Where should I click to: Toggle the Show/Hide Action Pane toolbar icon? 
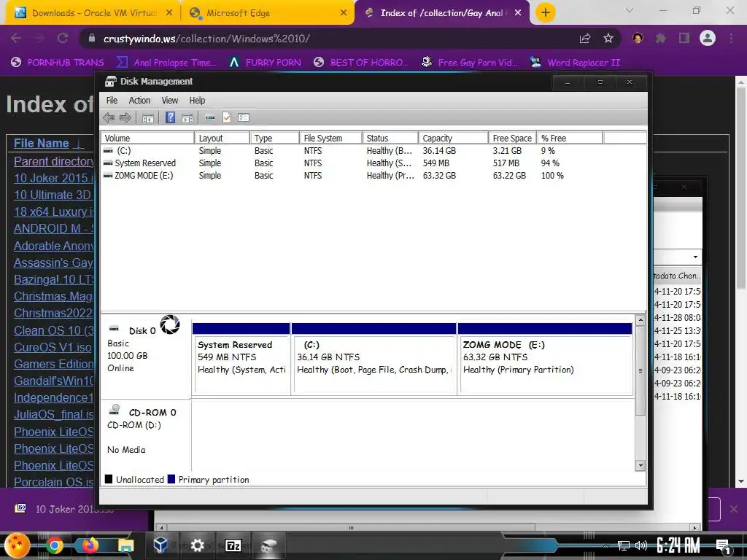coord(187,117)
